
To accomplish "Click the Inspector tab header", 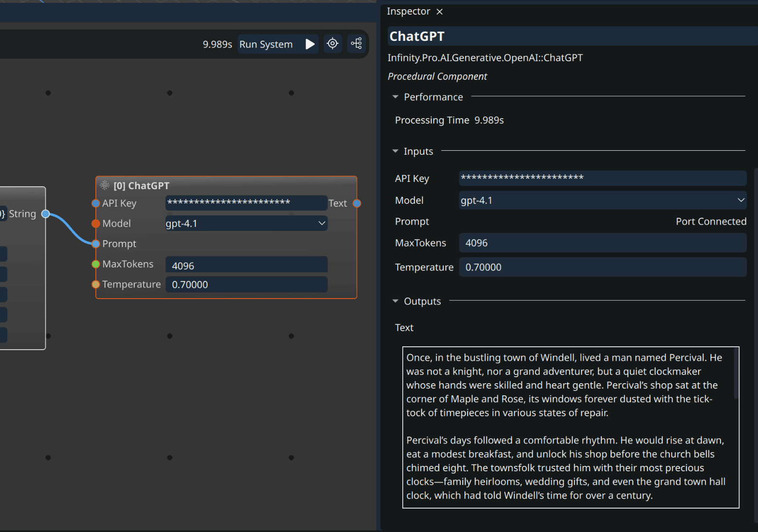I will (x=408, y=11).
